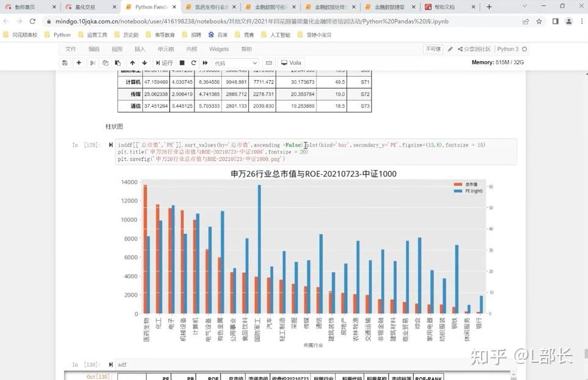This screenshot has height=380, width=588.
Task: Restart and run all with fast-forward icon
Action: [x=205, y=62]
